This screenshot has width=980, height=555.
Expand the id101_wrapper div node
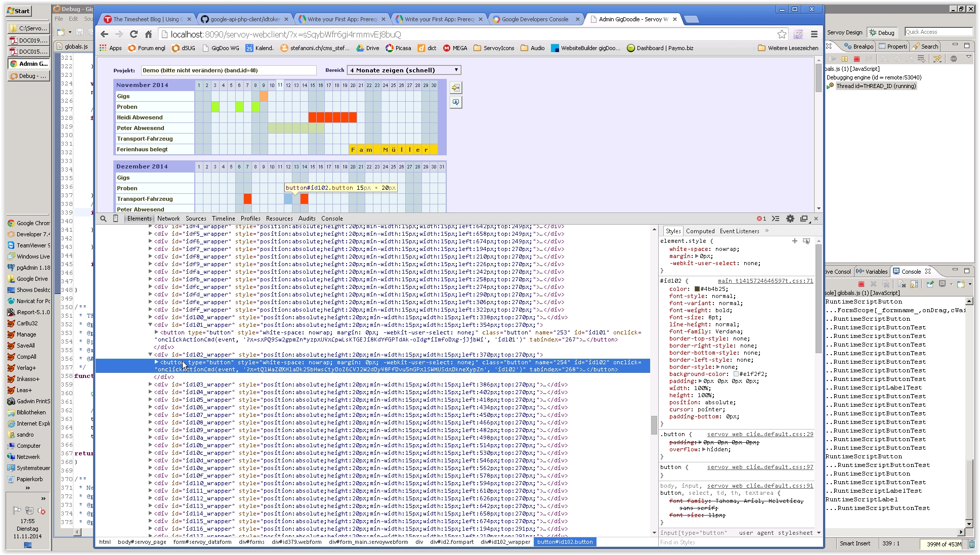click(x=149, y=325)
